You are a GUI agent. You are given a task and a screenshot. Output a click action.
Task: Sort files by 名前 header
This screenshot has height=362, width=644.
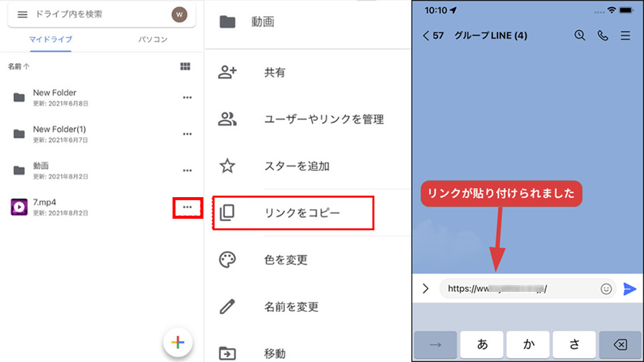[x=18, y=66]
